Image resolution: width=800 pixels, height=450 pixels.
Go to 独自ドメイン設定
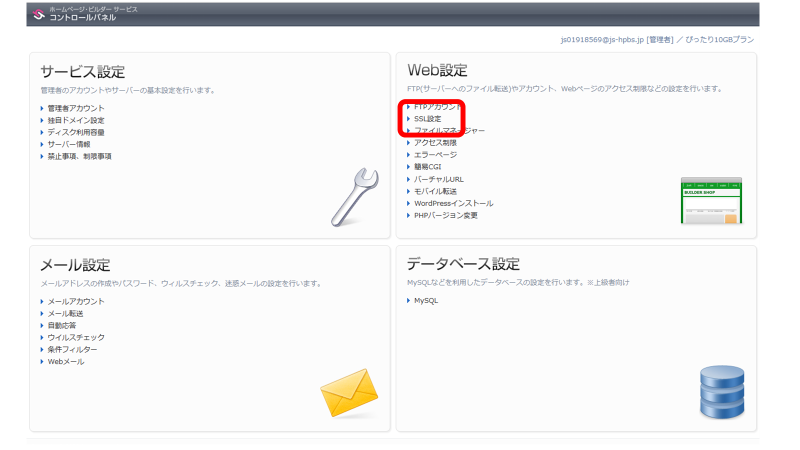(76, 120)
